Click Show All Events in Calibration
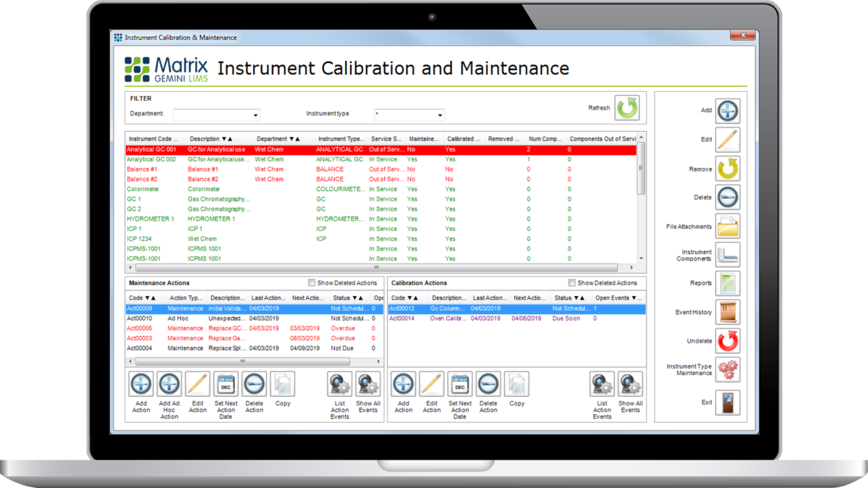868x488 pixels. click(631, 384)
